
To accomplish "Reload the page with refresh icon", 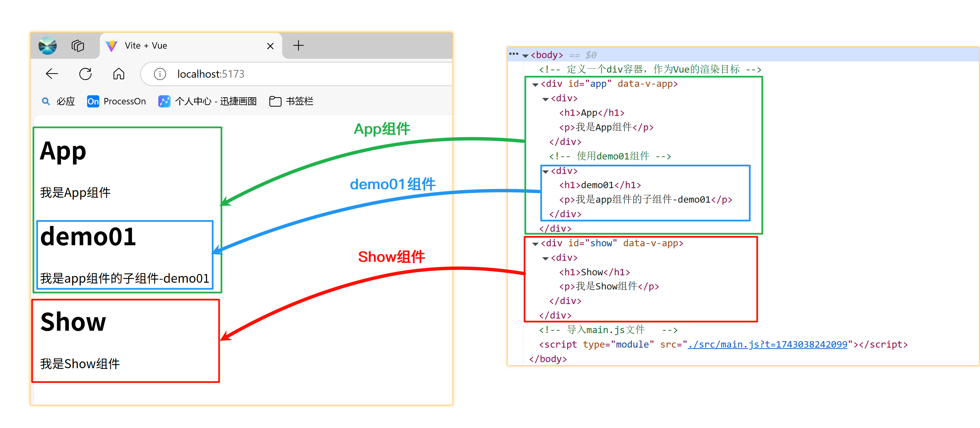I will [85, 74].
